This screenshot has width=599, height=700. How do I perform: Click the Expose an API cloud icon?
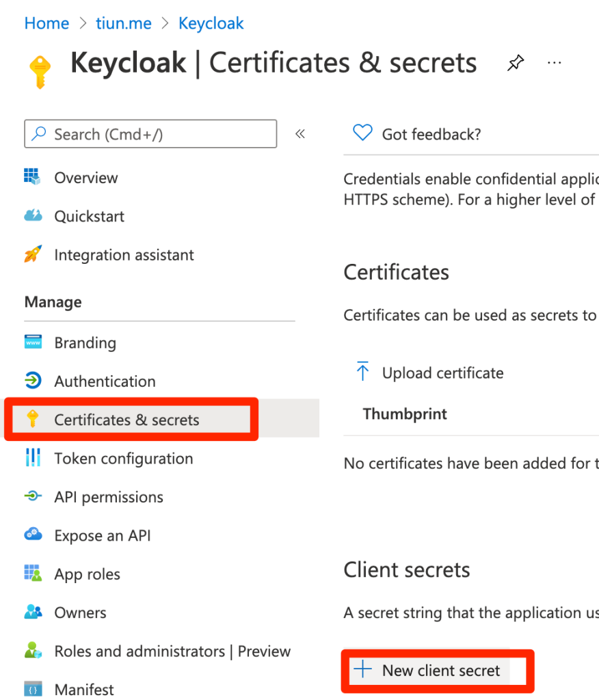click(x=33, y=535)
